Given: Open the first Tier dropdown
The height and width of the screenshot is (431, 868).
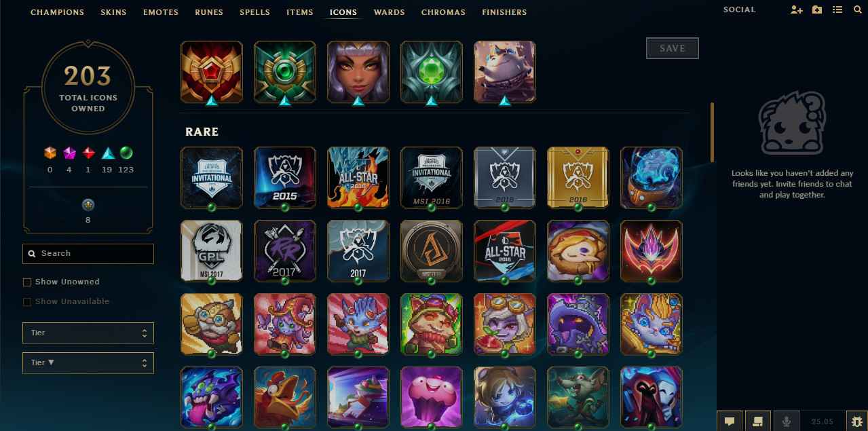Looking at the screenshot, I should click(88, 333).
